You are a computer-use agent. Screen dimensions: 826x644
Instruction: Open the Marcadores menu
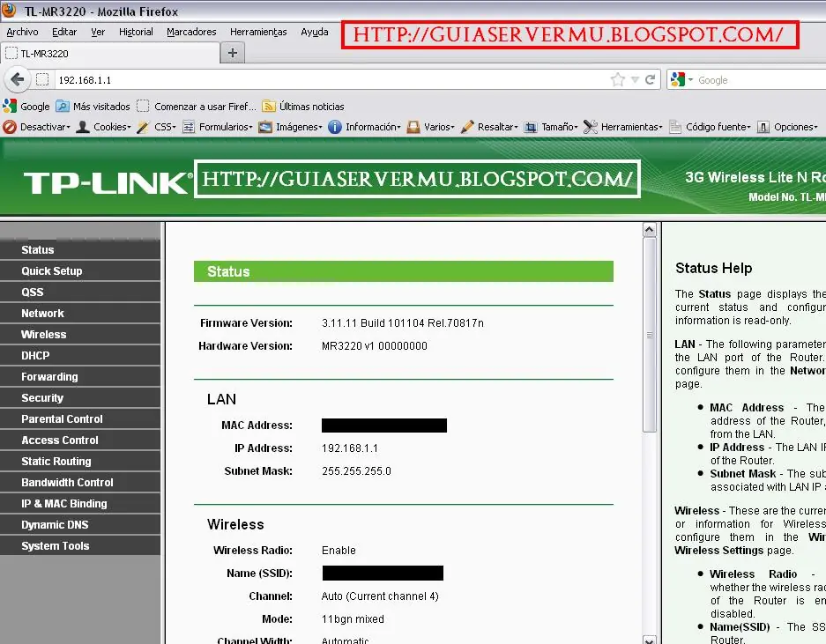(x=191, y=32)
